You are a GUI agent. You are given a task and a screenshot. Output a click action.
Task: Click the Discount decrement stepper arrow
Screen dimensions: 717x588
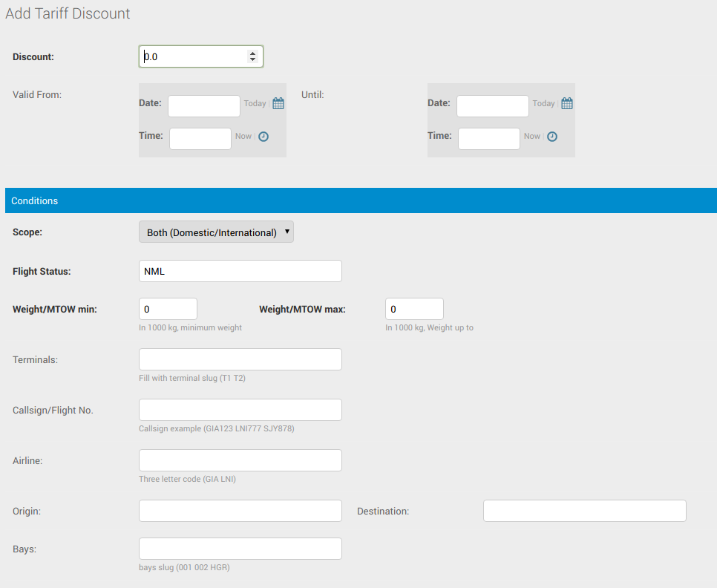(254, 60)
